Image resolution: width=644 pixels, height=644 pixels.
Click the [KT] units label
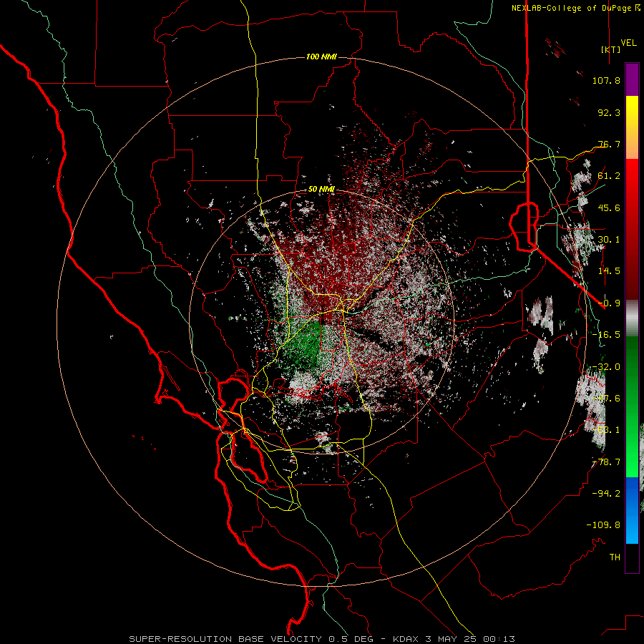[x=610, y=49]
